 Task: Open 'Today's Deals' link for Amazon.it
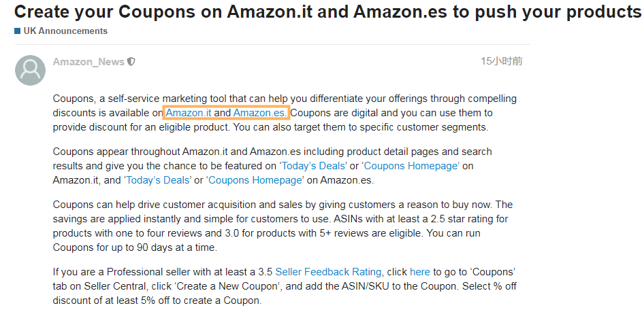(314, 166)
